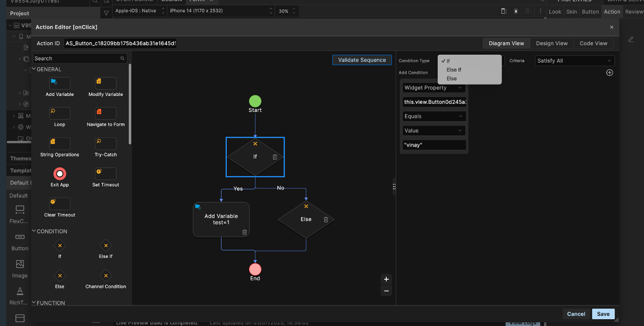Click the Set Timeout action icon
Image resolution: width=644 pixels, height=326 pixels.
(x=105, y=174)
